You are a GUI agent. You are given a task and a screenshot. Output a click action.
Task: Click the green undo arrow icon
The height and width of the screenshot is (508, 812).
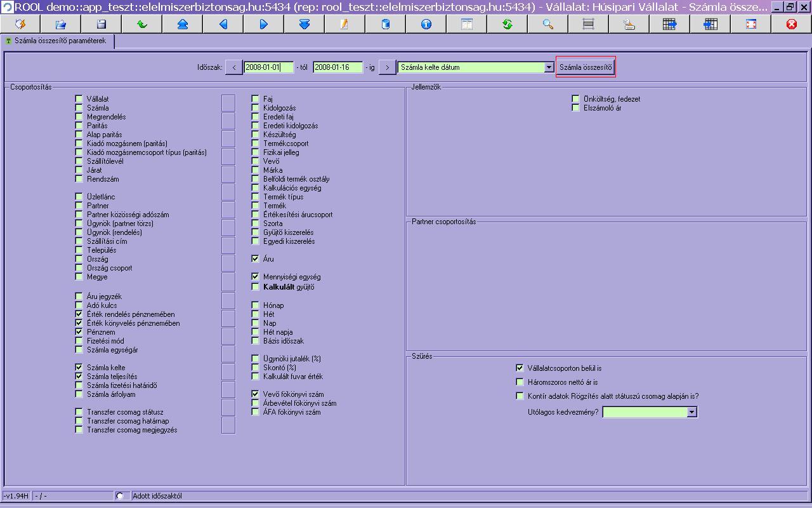pyautogui.click(x=142, y=24)
